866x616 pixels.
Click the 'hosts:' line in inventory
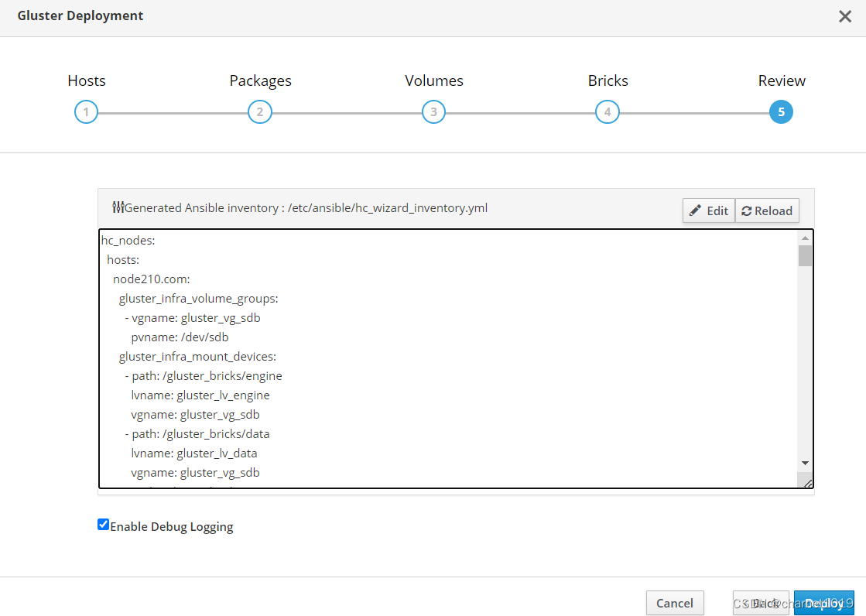pyautogui.click(x=123, y=260)
